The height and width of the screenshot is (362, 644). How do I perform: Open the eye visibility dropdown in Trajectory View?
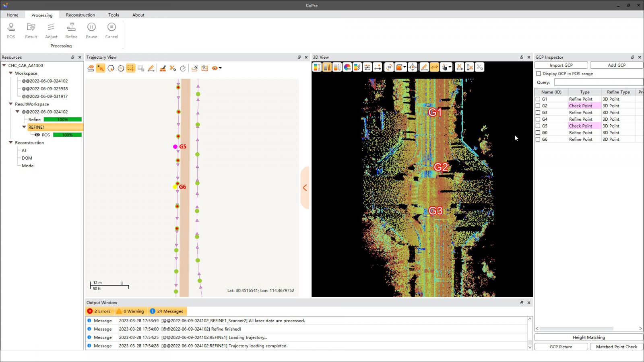pyautogui.click(x=220, y=68)
